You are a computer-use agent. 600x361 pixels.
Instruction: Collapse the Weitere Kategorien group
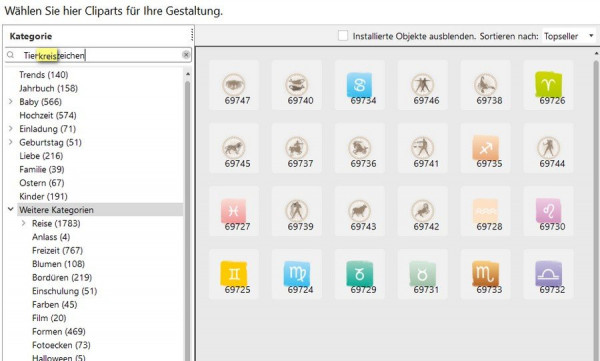click(x=11, y=209)
